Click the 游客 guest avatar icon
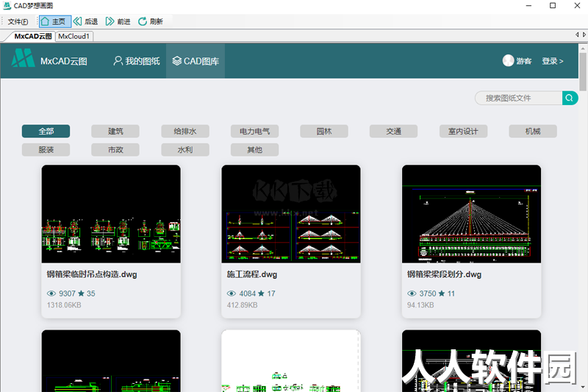 508,60
